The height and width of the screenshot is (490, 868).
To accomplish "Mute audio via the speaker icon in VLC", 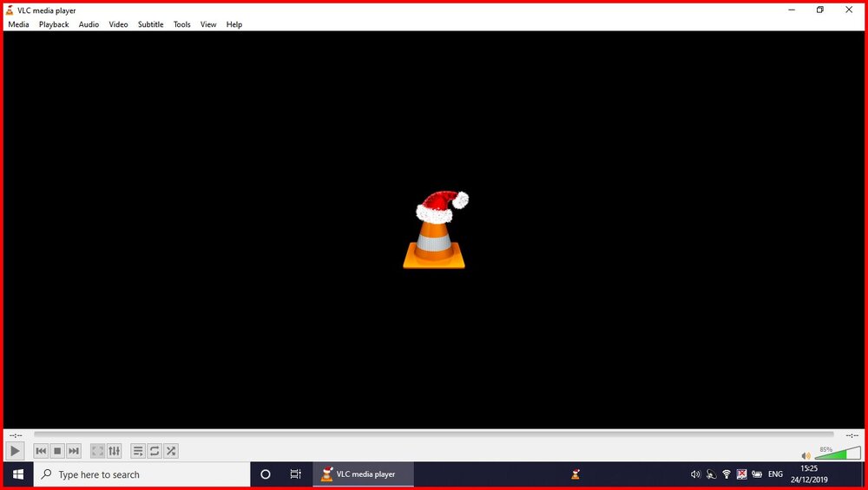I will pos(806,455).
